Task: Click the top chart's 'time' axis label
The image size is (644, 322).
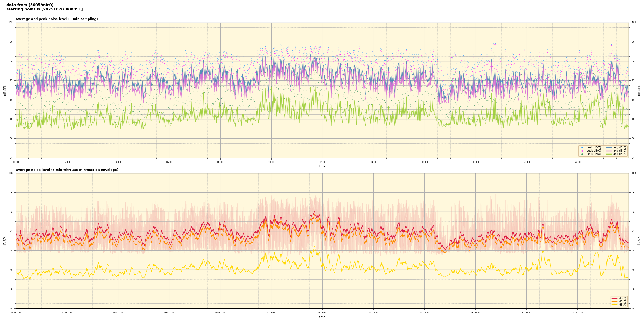Action: click(x=322, y=166)
